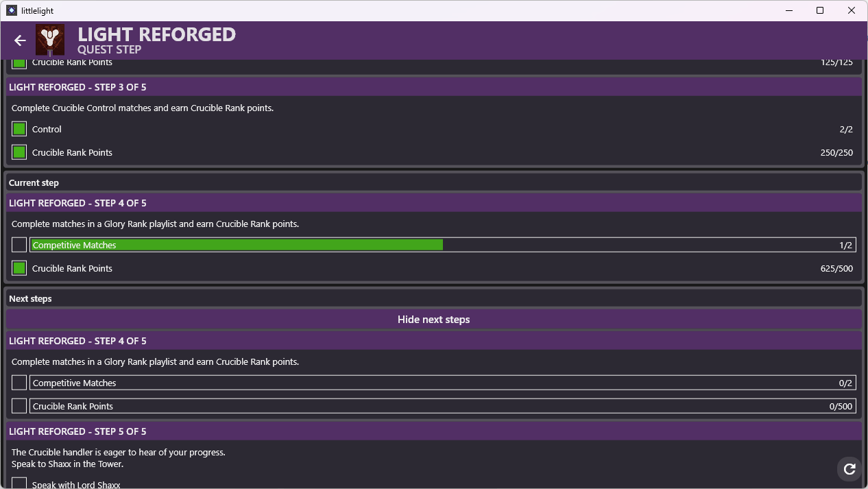This screenshot has height=489, width=868.
Task: Toggle next steps Competitive Matches 0/2 checkbox
Action: [x=19, y=383]
